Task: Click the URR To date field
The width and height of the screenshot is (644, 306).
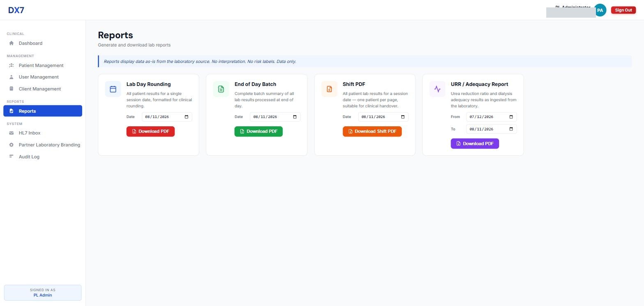Action: click(x=491, y=129)
